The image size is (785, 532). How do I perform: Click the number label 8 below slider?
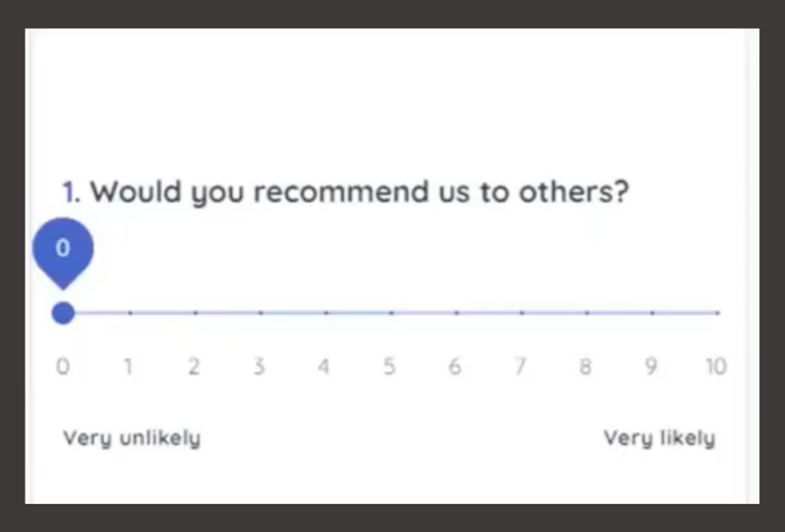[x=586, y=367]
